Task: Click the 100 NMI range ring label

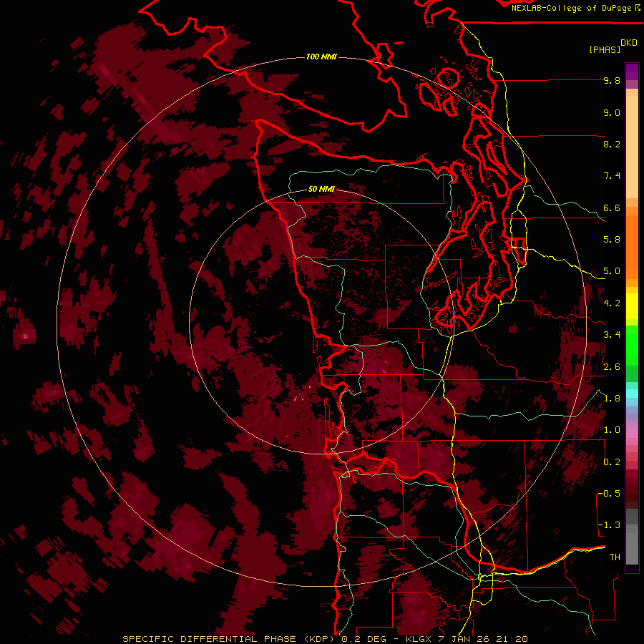Action: point(321,57)
